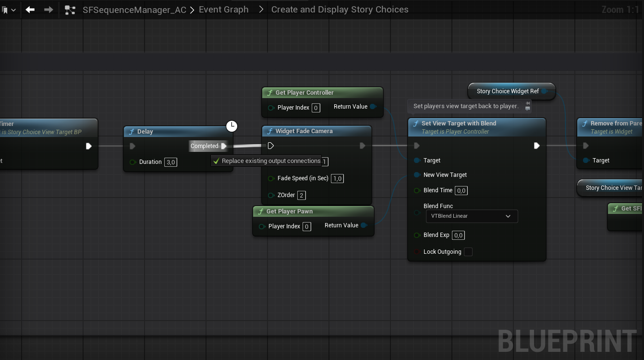
Task: Select the Delay node title
Action: point(145,132)
